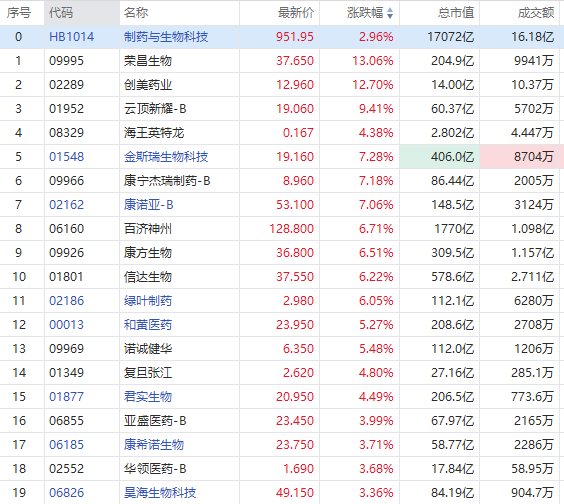564x504 pixels.
Task: Click the green-highlighted 406.0亿 market cap cell
Action: pos(440,157)
